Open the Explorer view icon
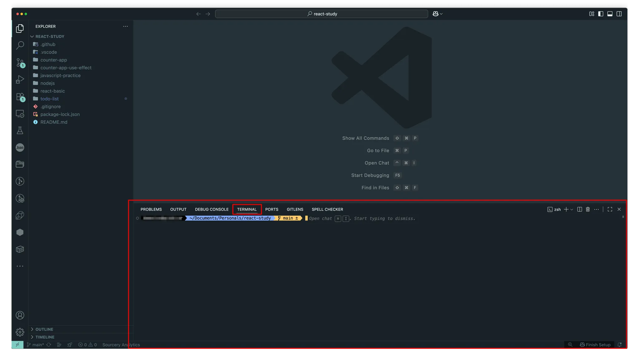This screenshot has width=639, height=364. click(20, 28)
